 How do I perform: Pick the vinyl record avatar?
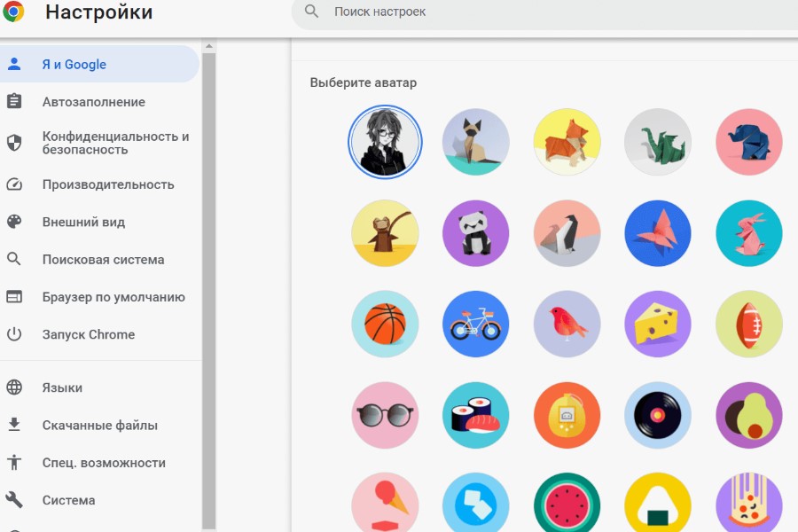[658, 415]
